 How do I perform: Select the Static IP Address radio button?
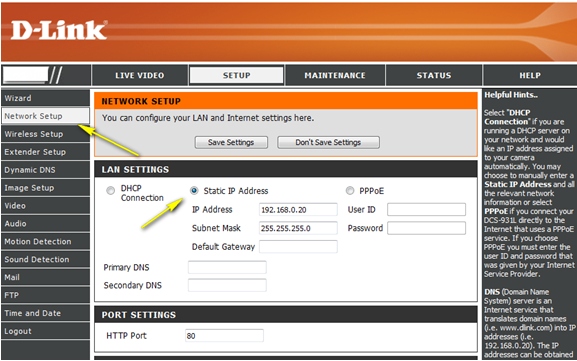coord(194,191)
